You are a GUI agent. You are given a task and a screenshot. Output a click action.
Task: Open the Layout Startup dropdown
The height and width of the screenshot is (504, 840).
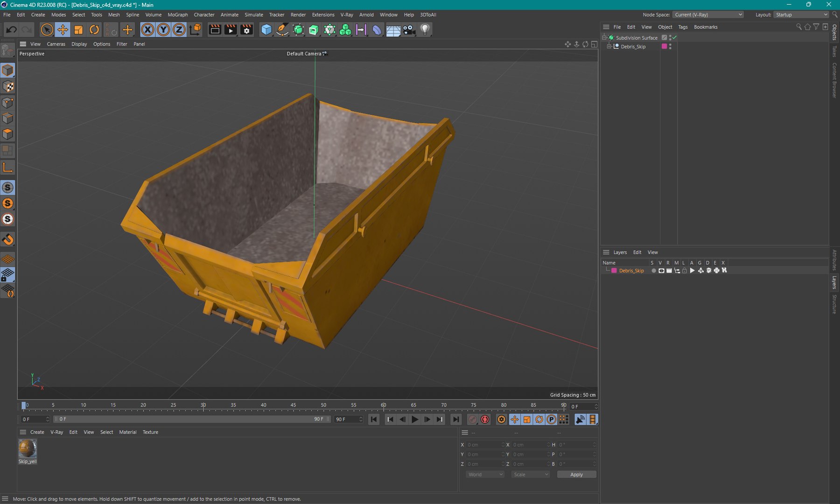coord(801,14)
